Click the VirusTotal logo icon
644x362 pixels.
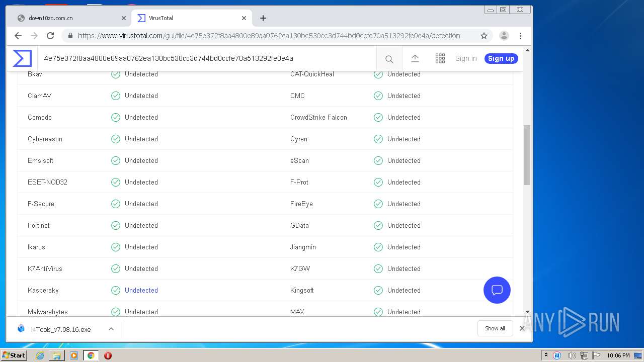pyautogui.click(x=22, y=58)
